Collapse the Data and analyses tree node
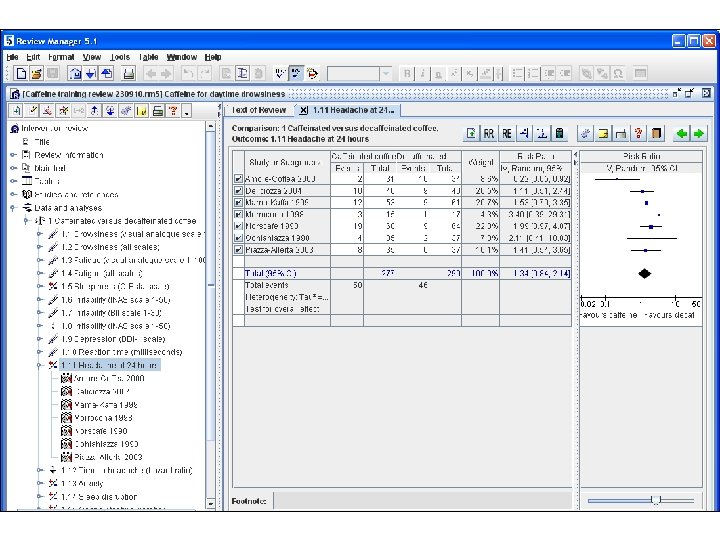Viewport: 720px width, 540px height. [13, 208]
